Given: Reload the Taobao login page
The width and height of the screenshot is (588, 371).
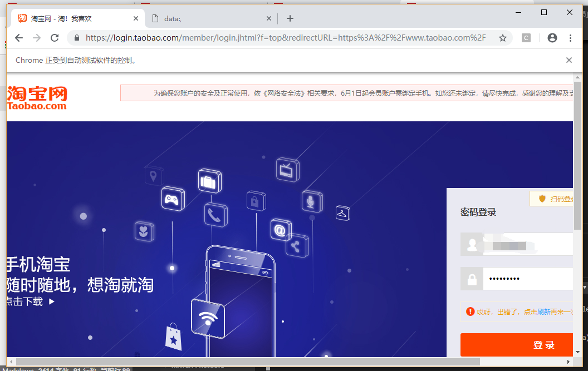Looking at the screenshot, I should (55, 38).
